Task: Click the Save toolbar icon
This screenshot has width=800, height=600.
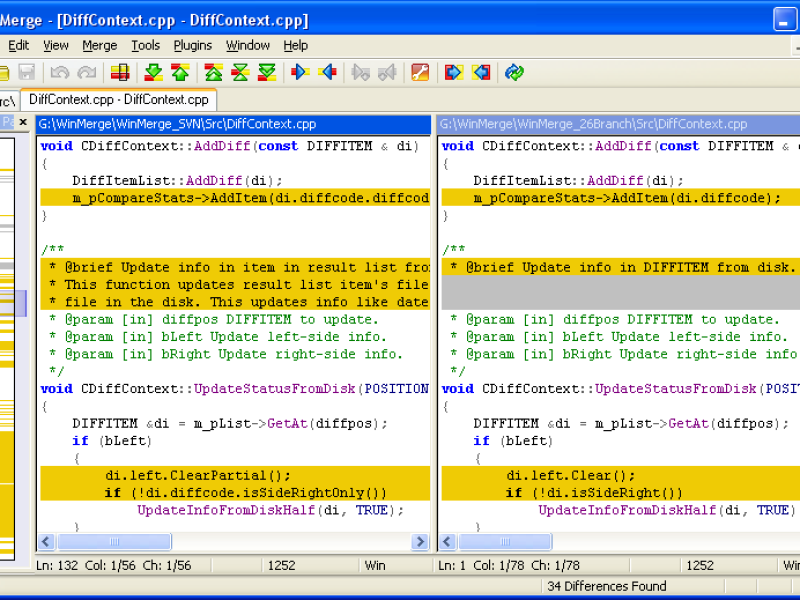Action: 26,72
